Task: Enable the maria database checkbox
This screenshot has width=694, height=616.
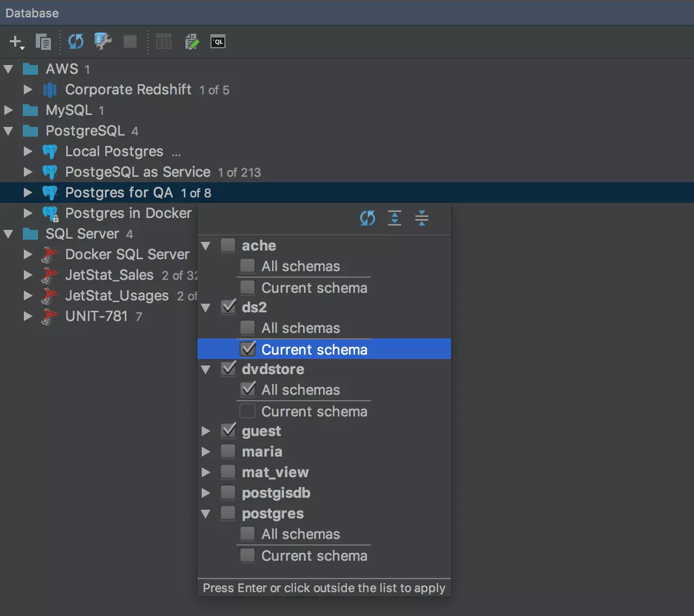Action: (x=228, y=452)
